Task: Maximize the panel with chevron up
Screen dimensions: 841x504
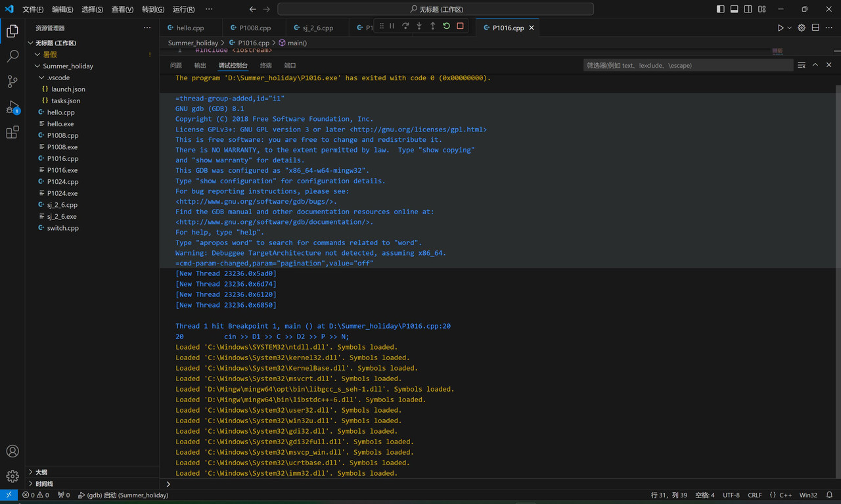Action: 815,65
